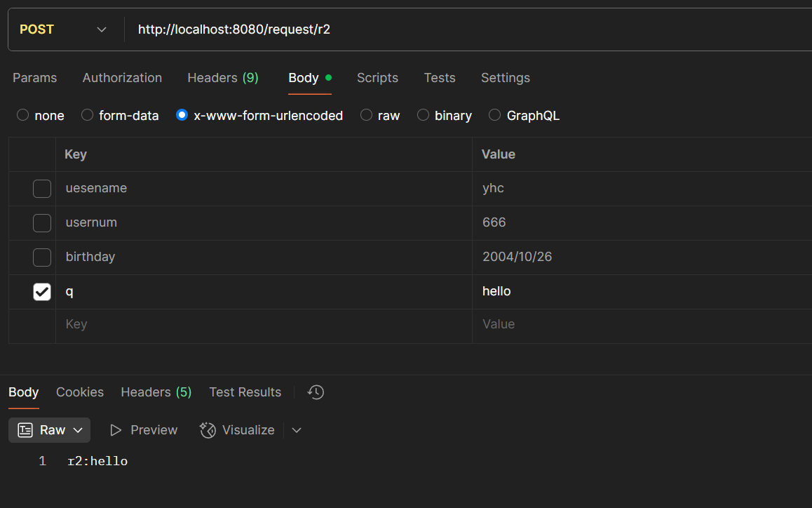Select the none body type
The image size is (812, 508).
(x=22, y=114)
